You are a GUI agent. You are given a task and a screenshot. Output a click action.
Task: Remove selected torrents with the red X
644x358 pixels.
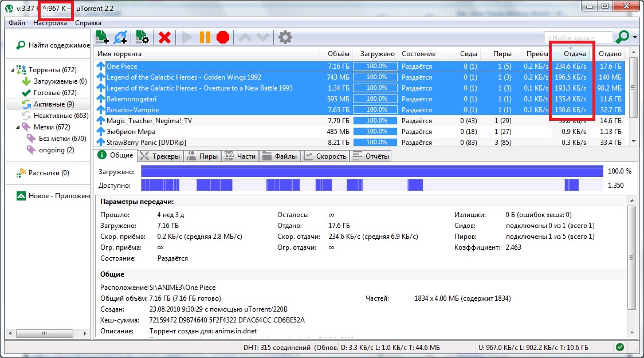click(x=165, y=38)
